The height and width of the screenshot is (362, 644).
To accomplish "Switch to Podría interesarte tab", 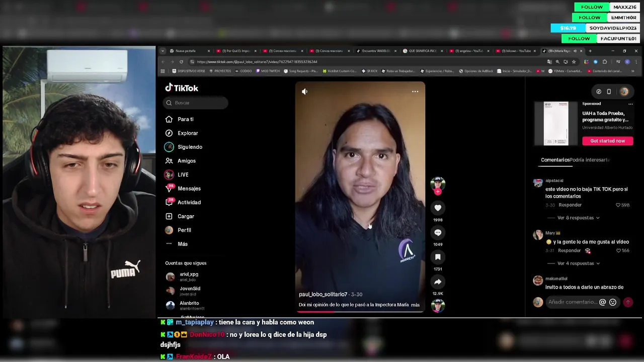I will [590, 160].
